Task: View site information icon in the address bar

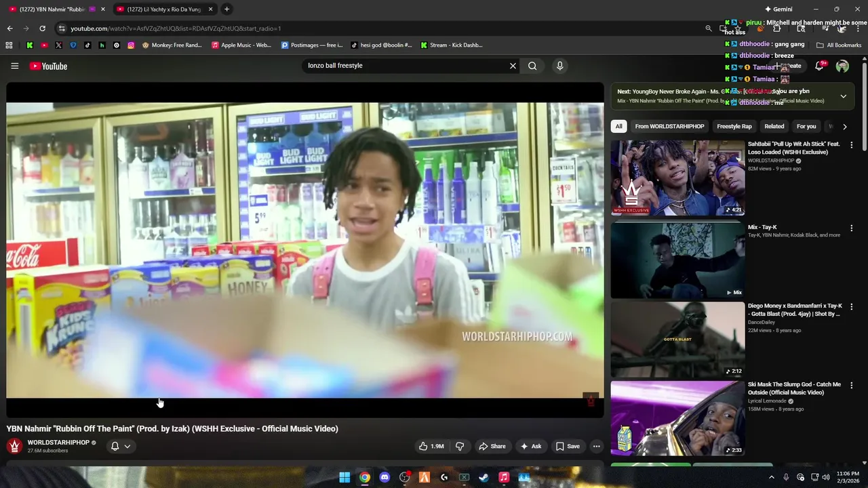Action: [62, 28]
